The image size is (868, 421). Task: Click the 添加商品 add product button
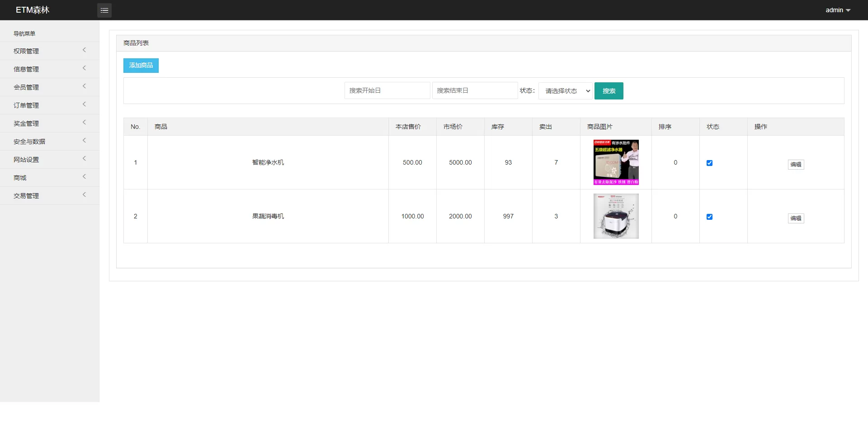[141, 65]
